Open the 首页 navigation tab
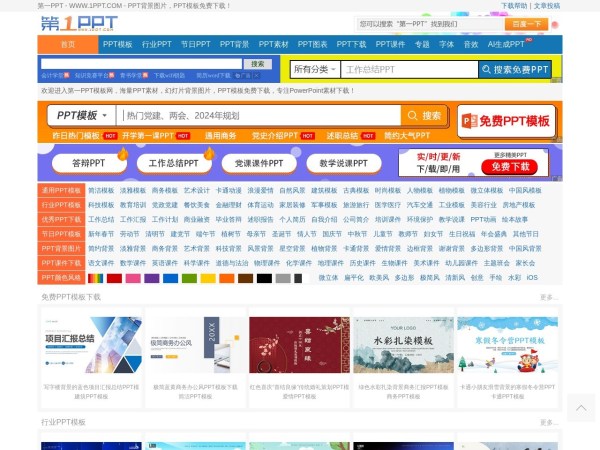Screen dimensions: 600x450 click(x=68, y=45)
